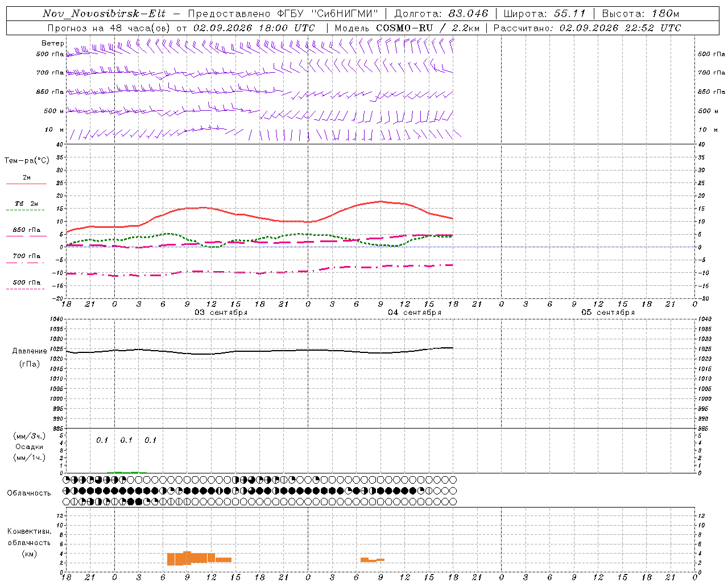Click the Nov_Novosibirsk-Elt station title
728x582 pixels.
(104, 14)
